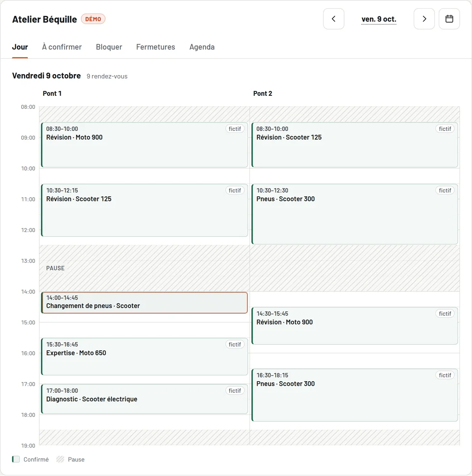Open 10:30–12:30 Pneus · Scooter 300 appointment

coord(355,214)
